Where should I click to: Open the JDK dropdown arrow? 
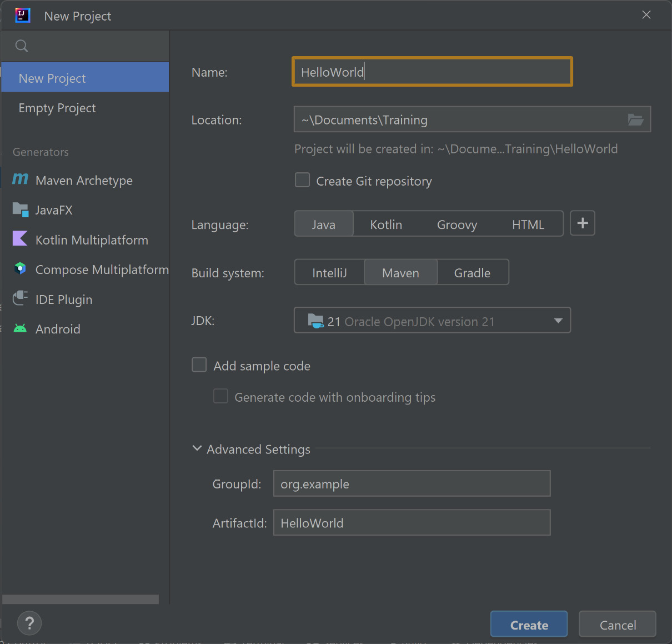558,321
